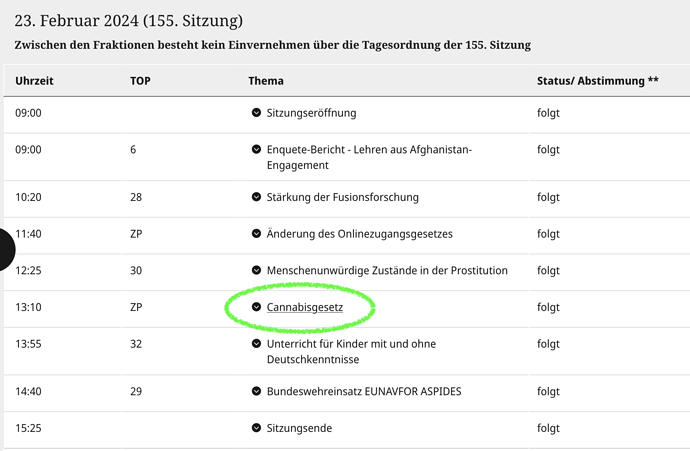Expand the chevron beside Cannabisgesetz
Viewport: 690px width, 451px height.
click(256, 307)
